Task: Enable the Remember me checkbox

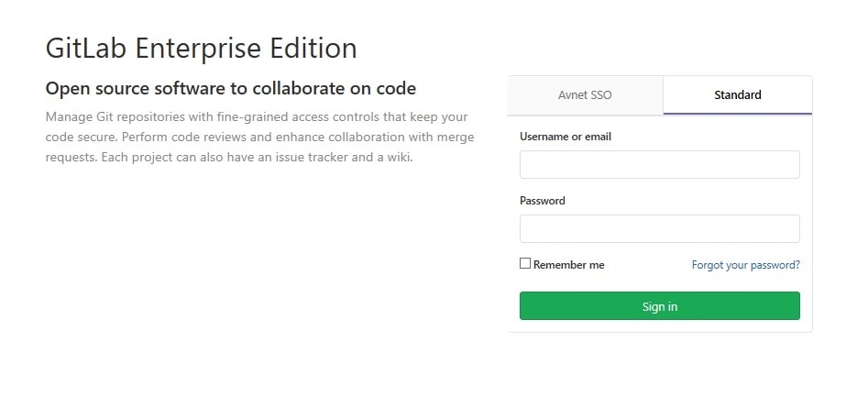Action: point(525,264)
